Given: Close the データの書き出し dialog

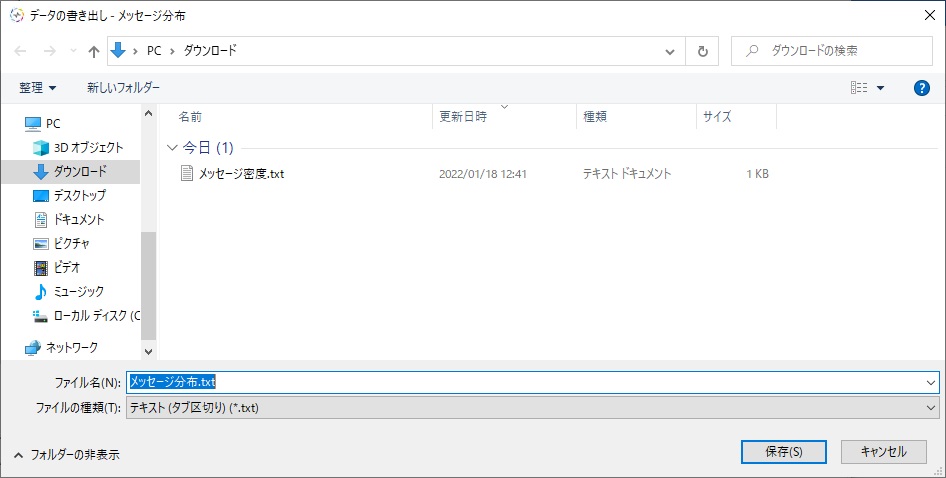Looking at the screenshot, I should (x=930, y=16).
